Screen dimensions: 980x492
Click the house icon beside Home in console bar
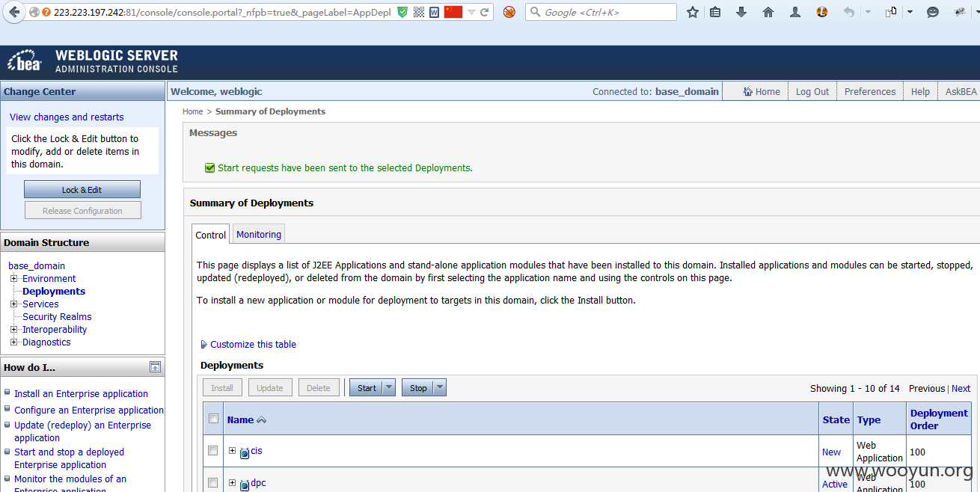[x=748, y=91]
